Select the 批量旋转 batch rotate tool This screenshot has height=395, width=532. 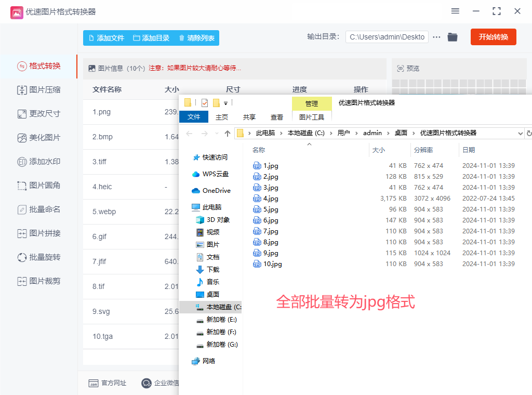click(x=38, y=257)
